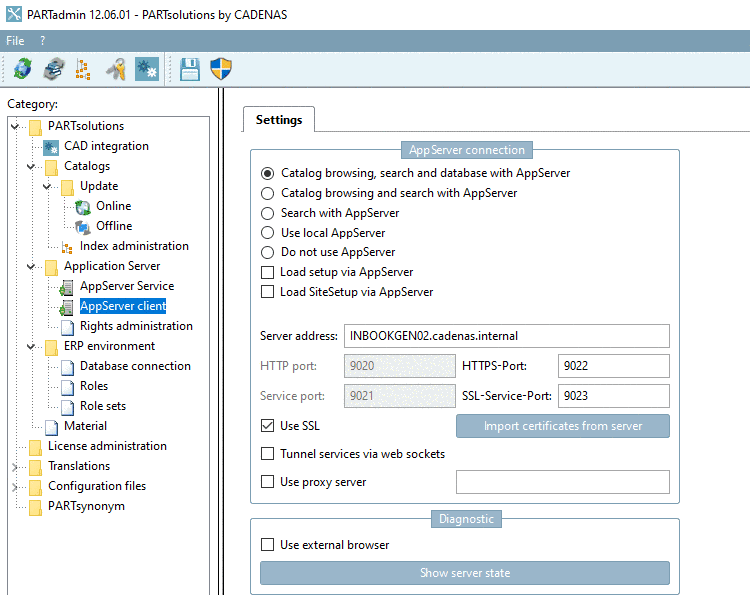The width and height of the screenshot is (750, 595).
Task: Click the Role sets page icon
Action: pos(67,408)
